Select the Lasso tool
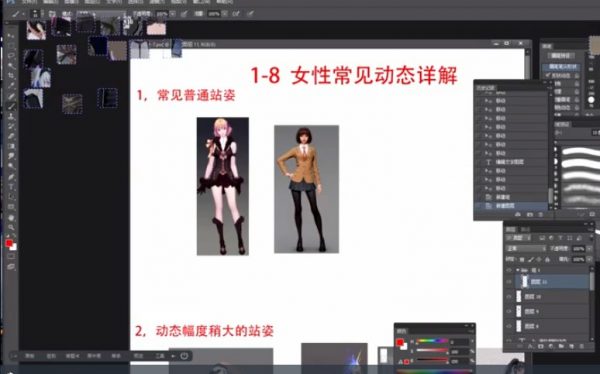Image resolution: width=600 pixels, height=374 pixels. pos(11,56)
